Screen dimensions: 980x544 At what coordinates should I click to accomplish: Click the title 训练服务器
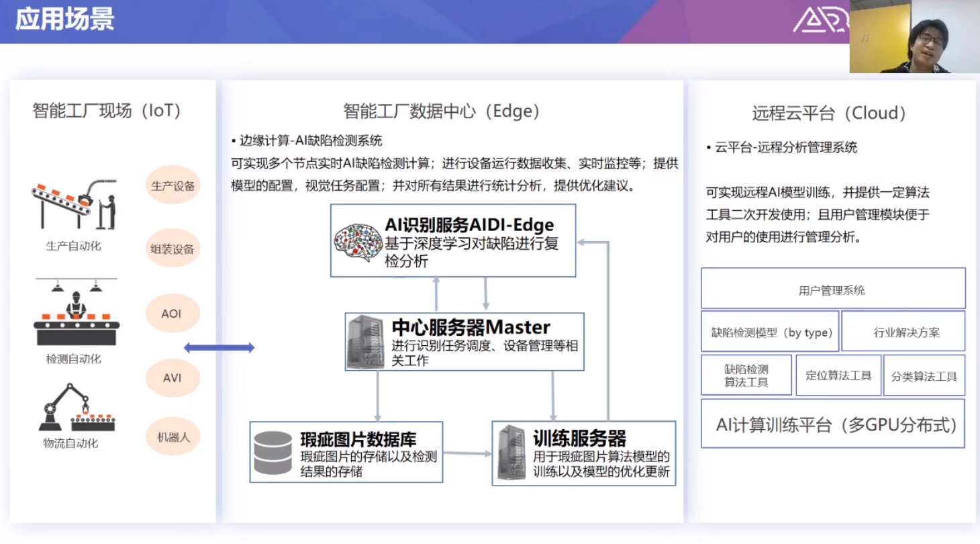coord(580,439)
